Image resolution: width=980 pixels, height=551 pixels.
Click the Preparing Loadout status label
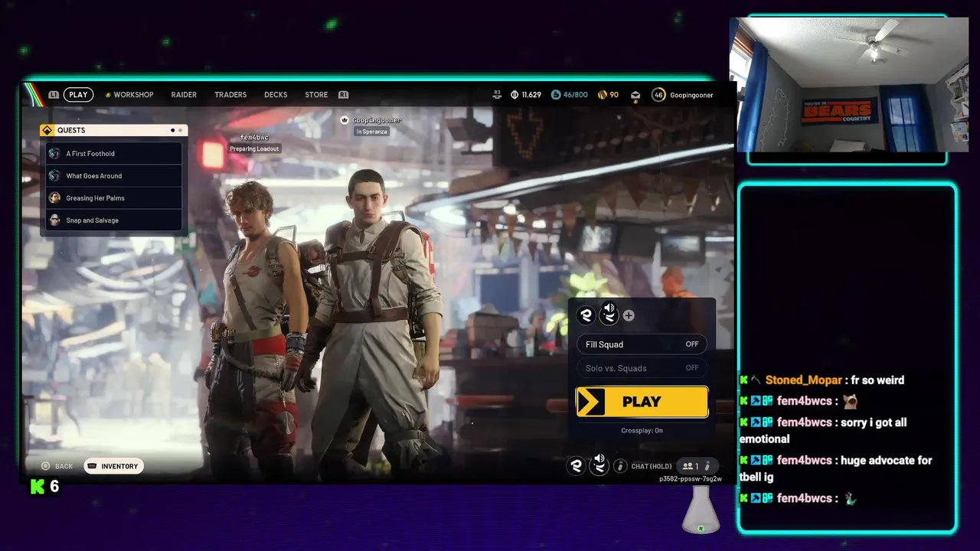[x=254, y=148]
